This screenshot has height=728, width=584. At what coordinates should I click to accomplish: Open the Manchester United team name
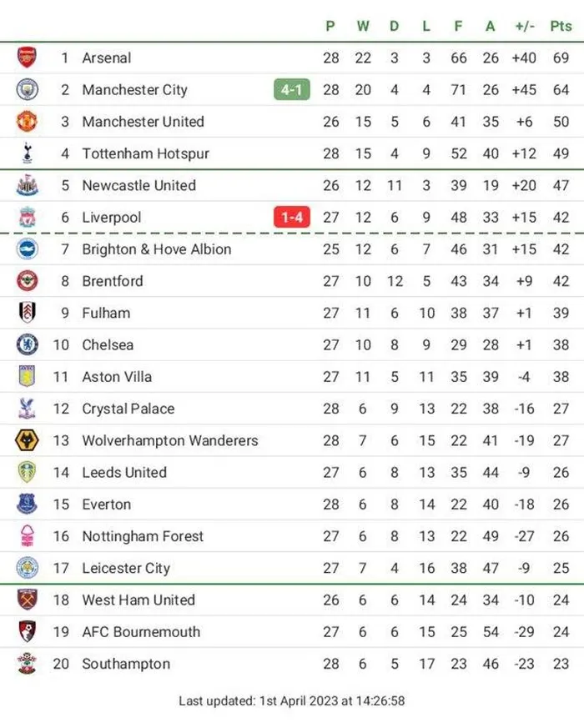click(143, 122)
